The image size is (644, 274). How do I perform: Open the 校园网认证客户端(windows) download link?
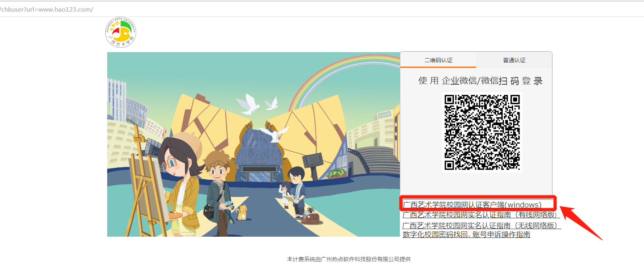pyautogui.click(x=472, y=205)
